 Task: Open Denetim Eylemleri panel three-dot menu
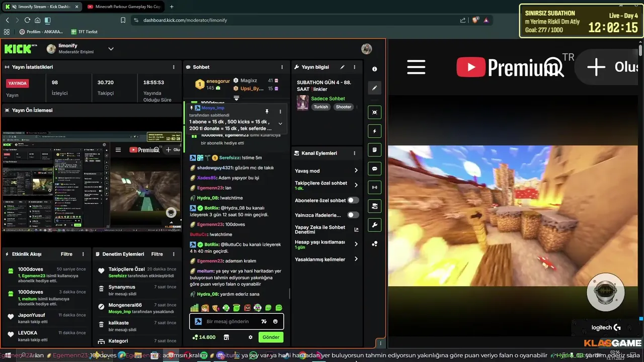point(174,254)
